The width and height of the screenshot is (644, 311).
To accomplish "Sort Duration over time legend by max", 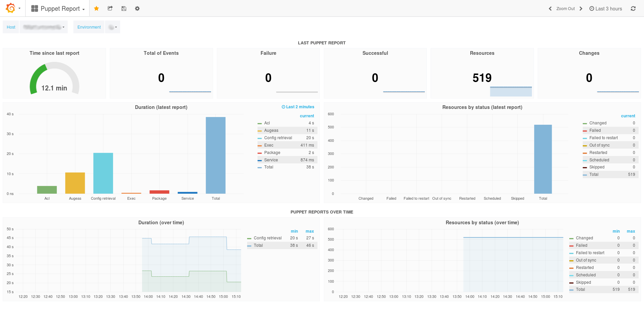I will [x=310, y=231].
